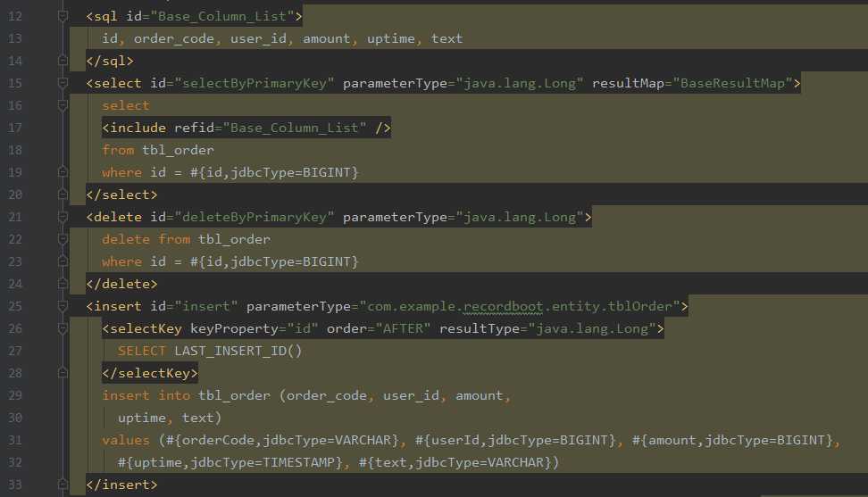This screenshot has height=497, width=868.
Task: Click "delete from tbl_order" on line 22
Action: click(x=186, y=239)
